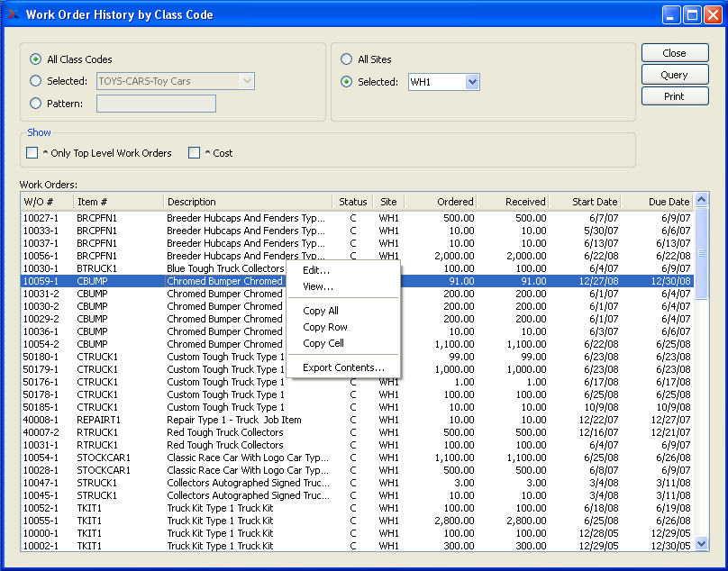Choose Copy Row from the context menu
The height and width of the screenshot is (571, 728).
325,327
